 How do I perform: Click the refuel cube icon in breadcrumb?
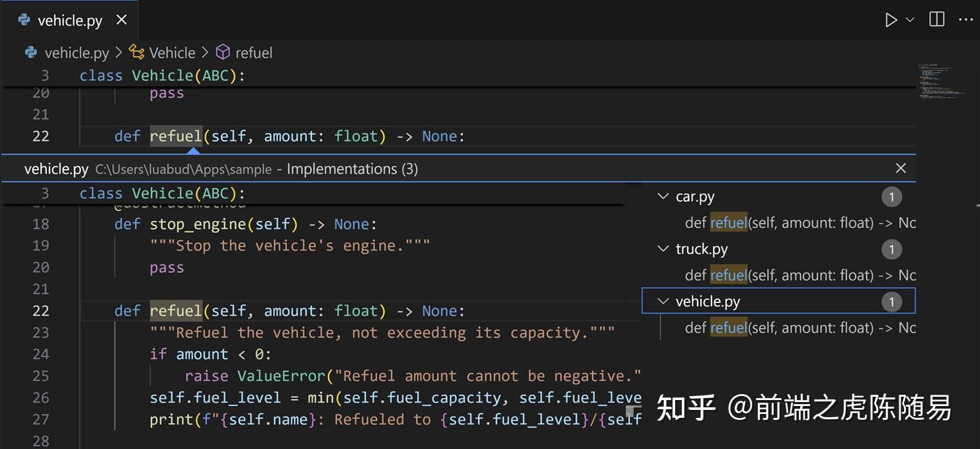tap(222, 52)
